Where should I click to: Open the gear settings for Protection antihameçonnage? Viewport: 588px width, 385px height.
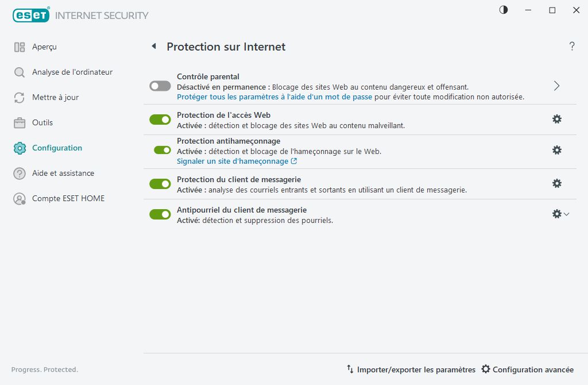pyautogui.click(x=556, y=150)
